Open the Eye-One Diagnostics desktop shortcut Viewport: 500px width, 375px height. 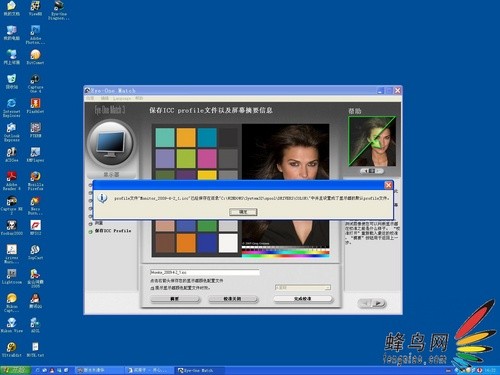pos(59,10)
